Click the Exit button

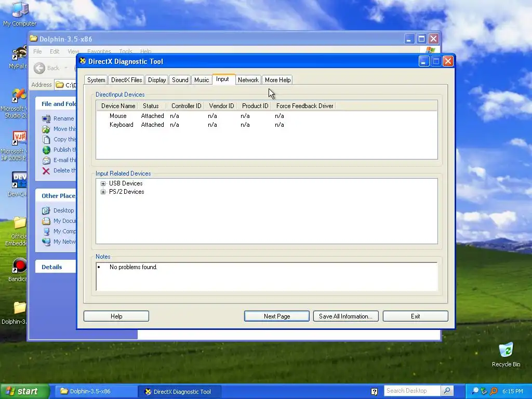pos(415,316)
